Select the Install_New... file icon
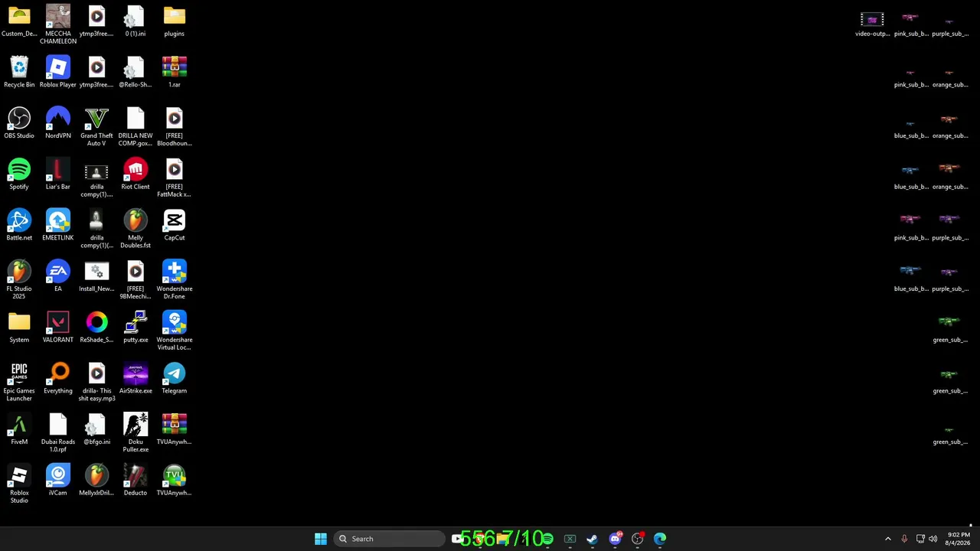 pos(96,276)
